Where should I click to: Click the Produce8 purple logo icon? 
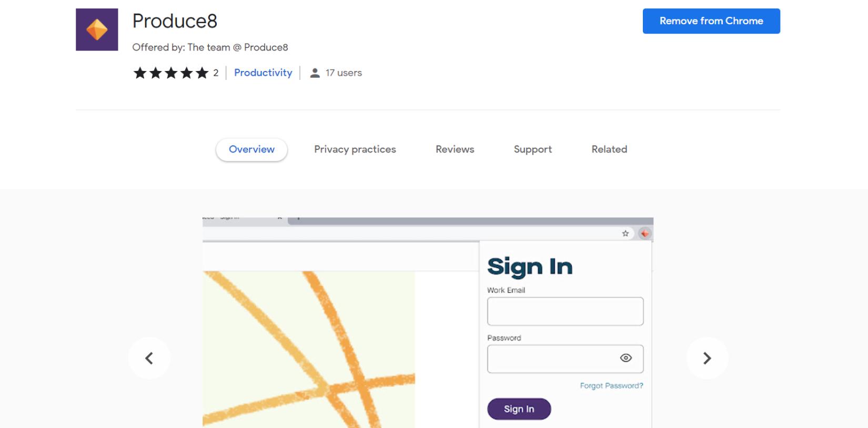pyautogui.click(x=97, y=29)
